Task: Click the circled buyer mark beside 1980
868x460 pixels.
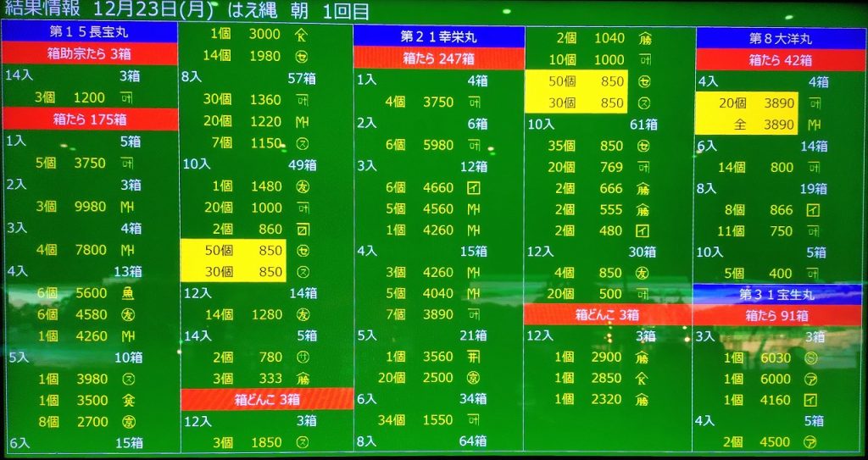Action: [301, 56]
